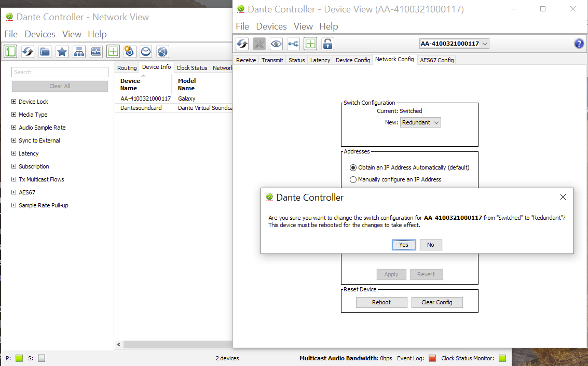
Task: Switch to the Device Config tab
Action: tap(352, 60)
